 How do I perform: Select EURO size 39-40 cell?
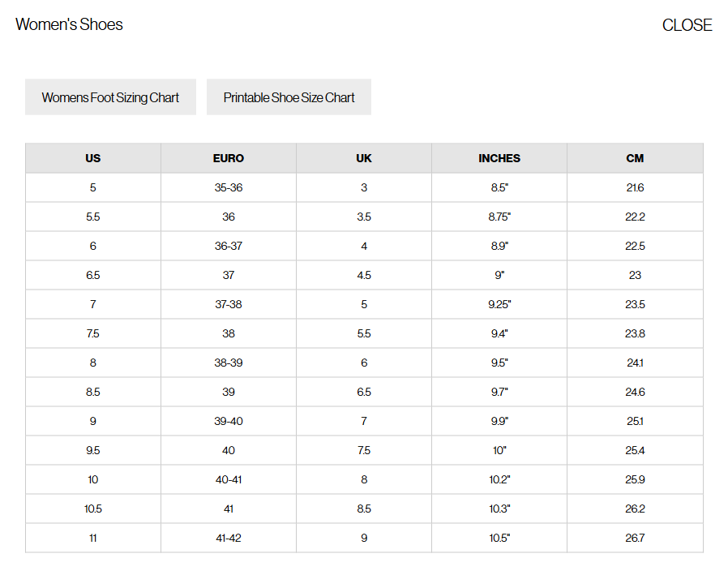click(229, 421)
